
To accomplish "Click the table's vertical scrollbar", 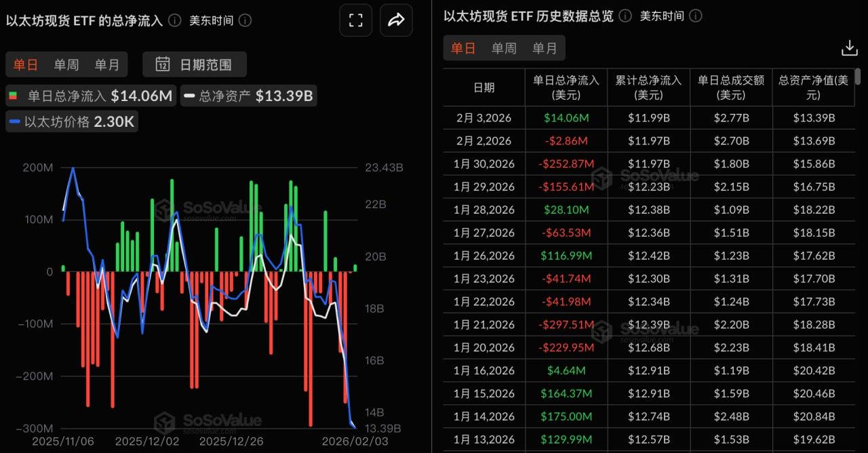I will click(859, 77).
